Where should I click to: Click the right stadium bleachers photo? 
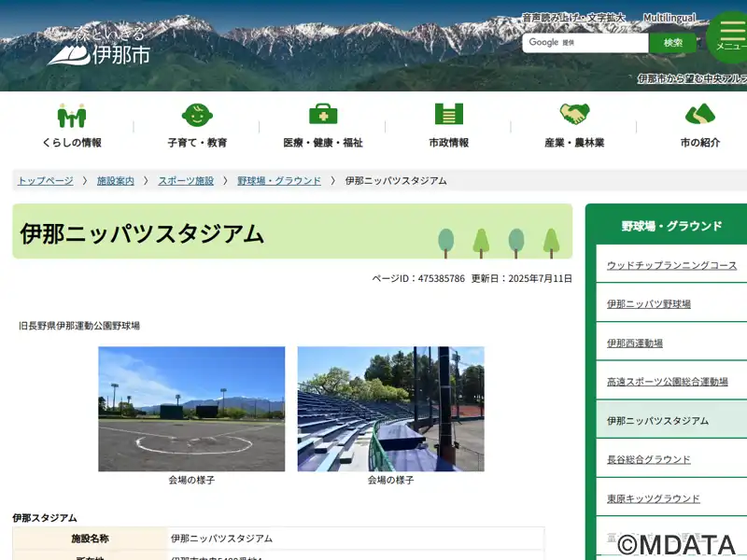(390, 409)
